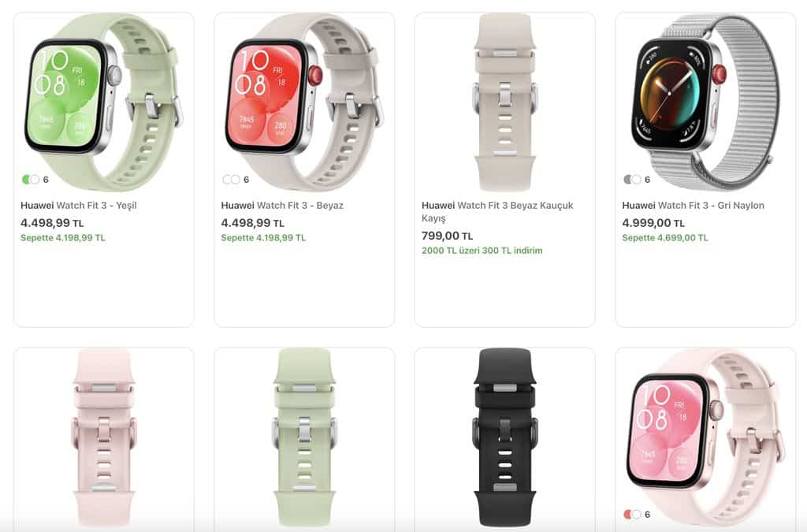Click the white watch with red face image

[304, 100]
